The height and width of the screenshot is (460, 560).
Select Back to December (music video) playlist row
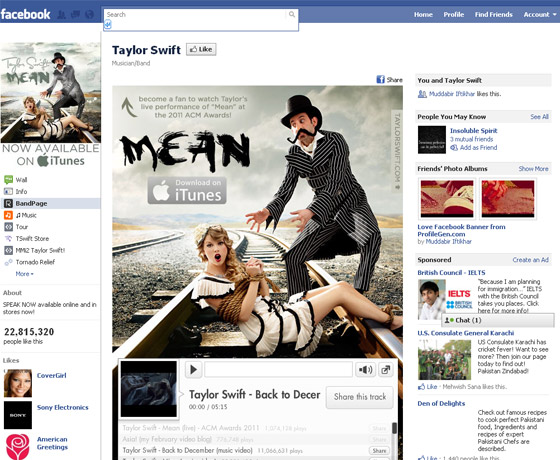click(255, 451)
